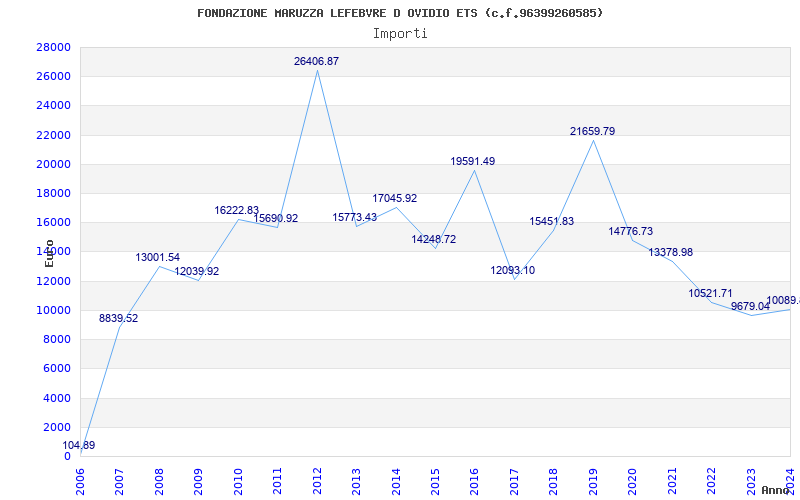The image size is (800, 500).
Task: Click the 22000 y-axis tick label
Action: tap(53, 135)
